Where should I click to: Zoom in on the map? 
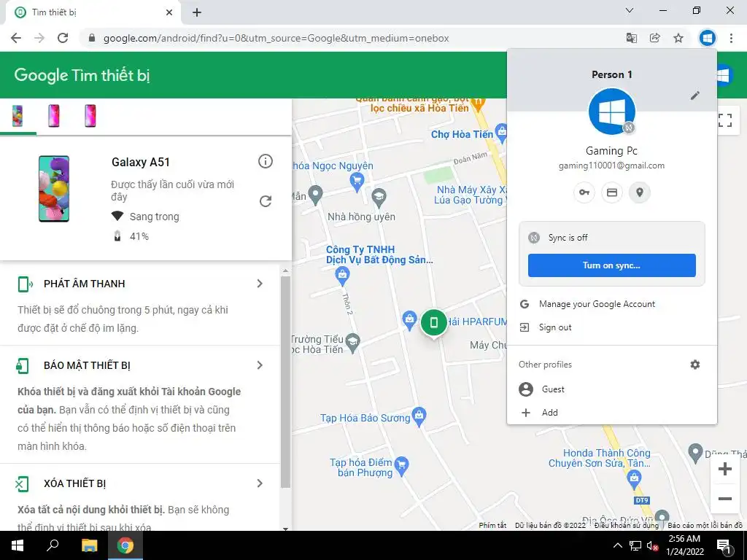725,469
